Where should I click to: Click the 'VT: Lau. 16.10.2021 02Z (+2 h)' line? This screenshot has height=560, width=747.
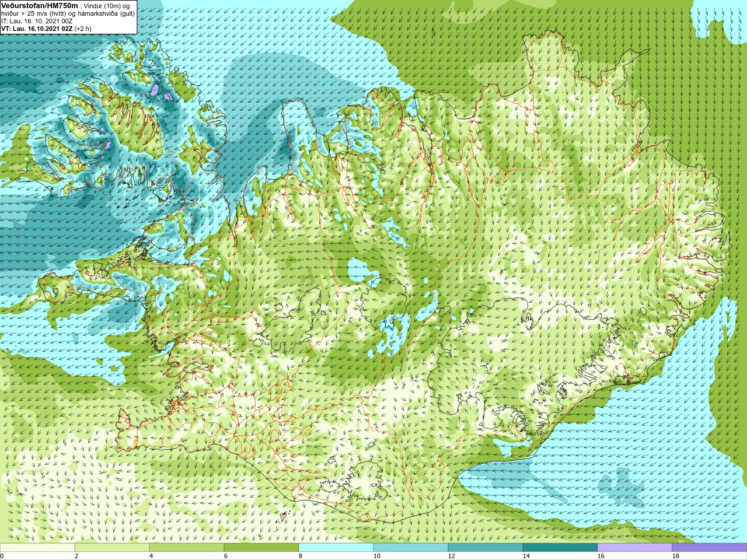pos(46,29)
